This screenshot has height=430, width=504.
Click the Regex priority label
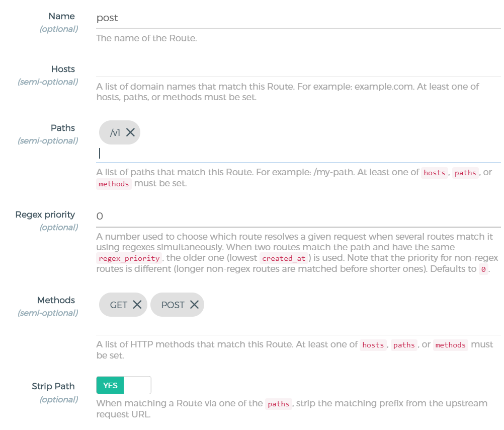[45, 214]
